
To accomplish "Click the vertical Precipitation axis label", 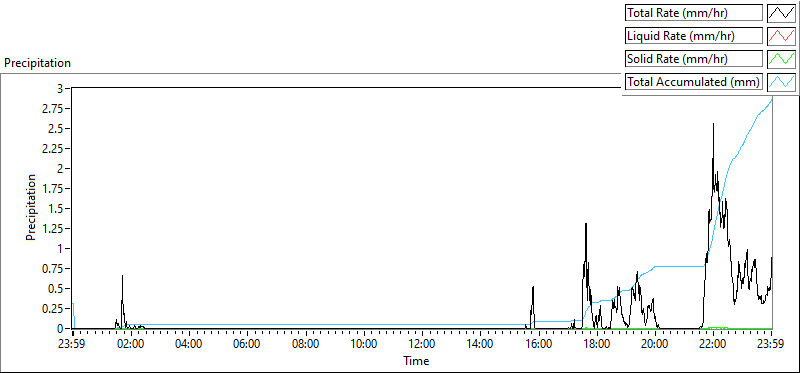I will tap(31, 208).
